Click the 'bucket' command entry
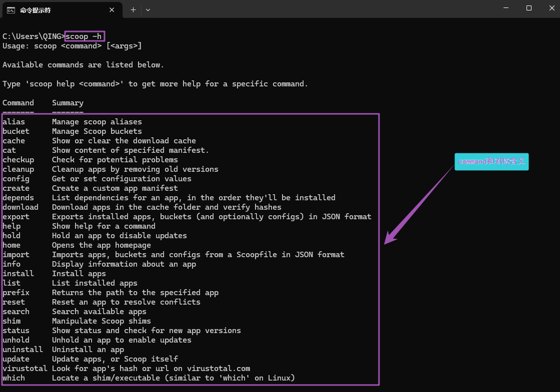Viewport: 560px width, 392px height. 16,131
